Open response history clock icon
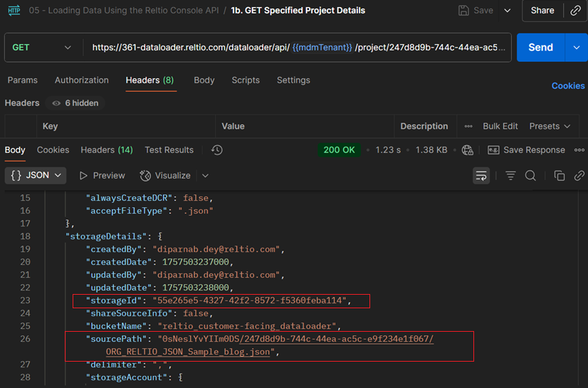Image resolution: width=588 pixels, height=388 pixels. (x=217, y=150)
